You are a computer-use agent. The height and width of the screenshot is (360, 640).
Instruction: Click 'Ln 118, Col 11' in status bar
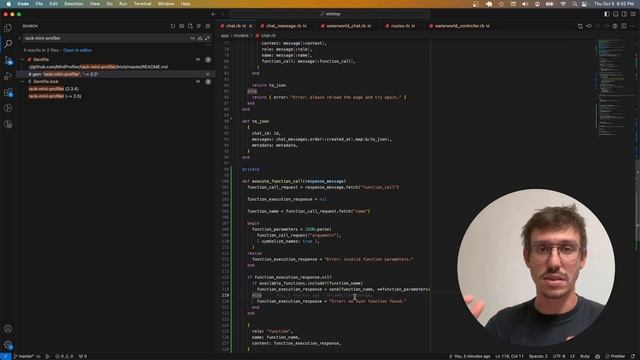(x=509, y=356)
